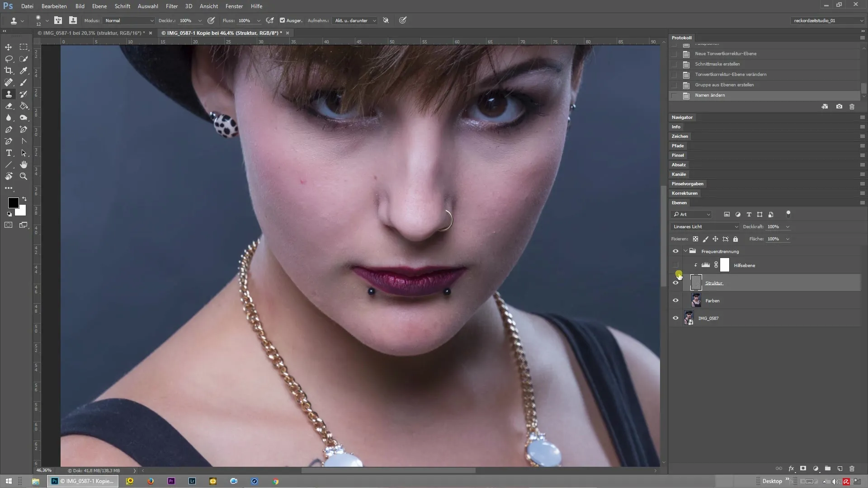The width and height of the screenshot is (868, 488).
Task: Click the foreground color swatch
Action: coord(12,202)
